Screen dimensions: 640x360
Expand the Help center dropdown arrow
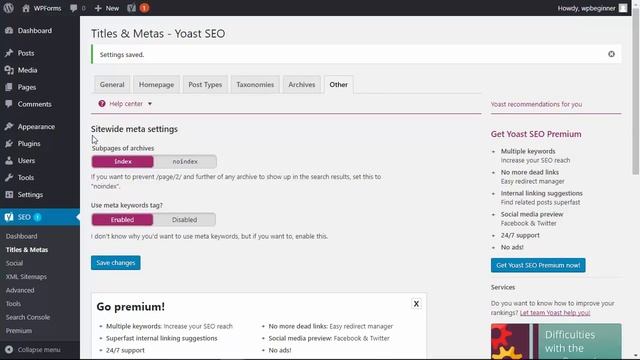(x=150, y=104)
